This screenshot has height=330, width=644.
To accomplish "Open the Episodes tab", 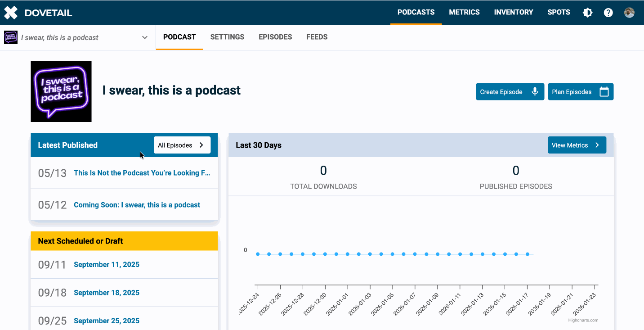I will click(275, 37).
